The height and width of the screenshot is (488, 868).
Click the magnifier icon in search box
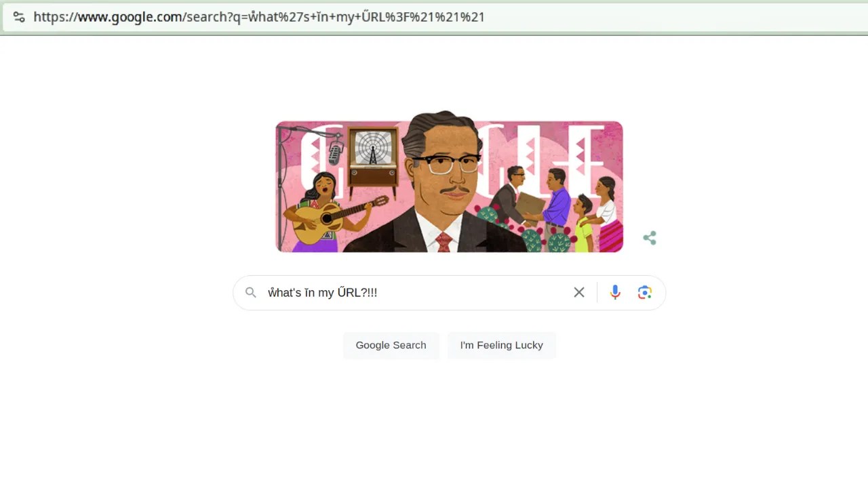point(251,293)
